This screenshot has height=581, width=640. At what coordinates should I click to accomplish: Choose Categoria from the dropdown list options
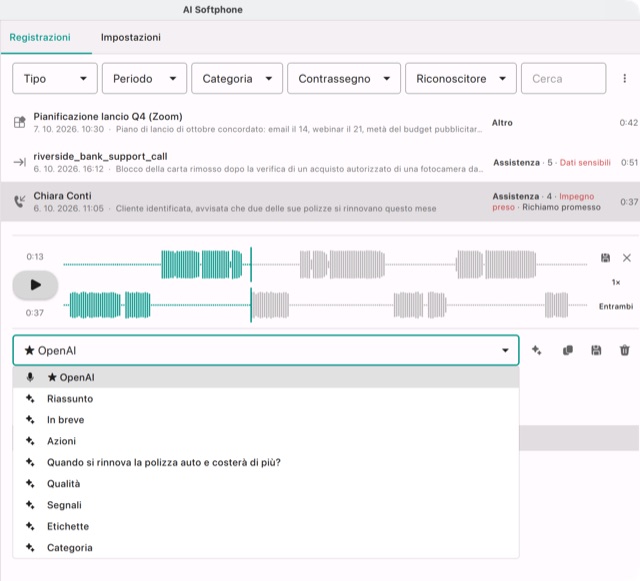coord(266,548)
